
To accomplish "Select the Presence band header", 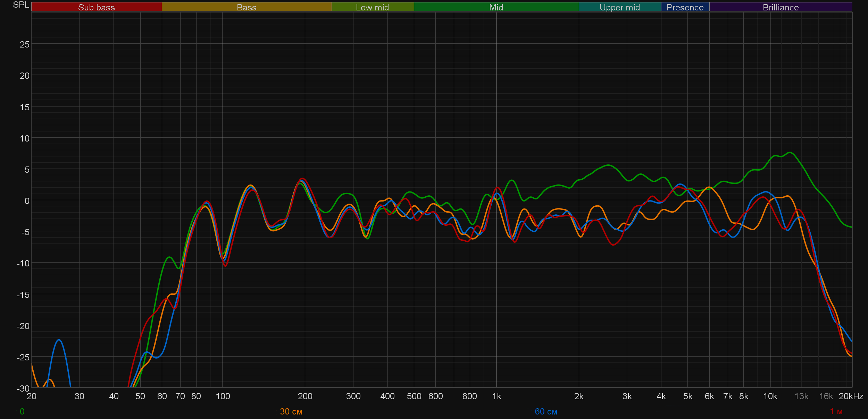I will (x=685, y=7).
